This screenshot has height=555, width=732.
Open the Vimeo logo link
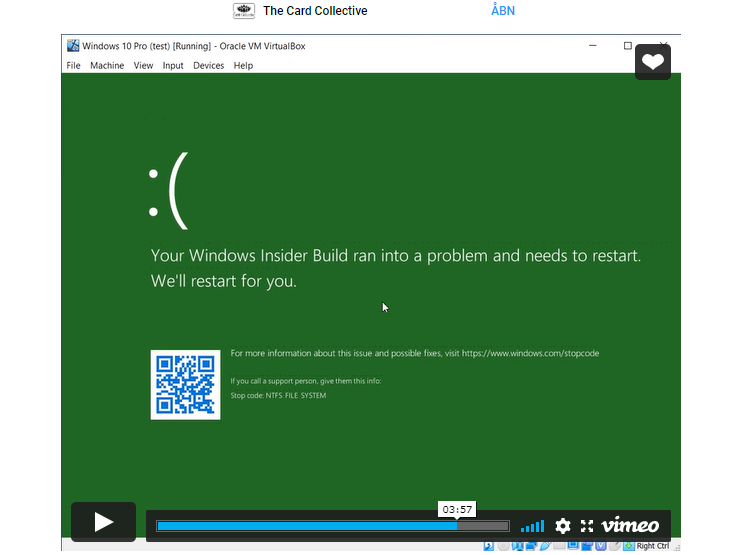[630, 526]
